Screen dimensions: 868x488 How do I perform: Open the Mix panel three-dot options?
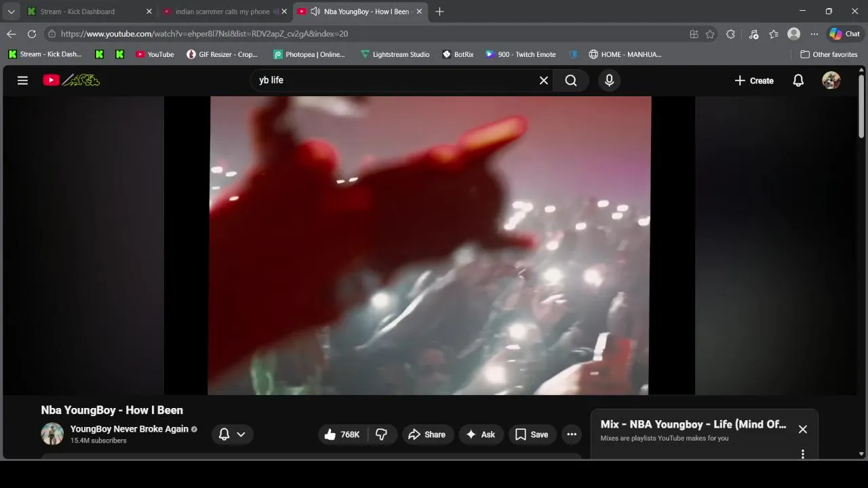[803, 453]
